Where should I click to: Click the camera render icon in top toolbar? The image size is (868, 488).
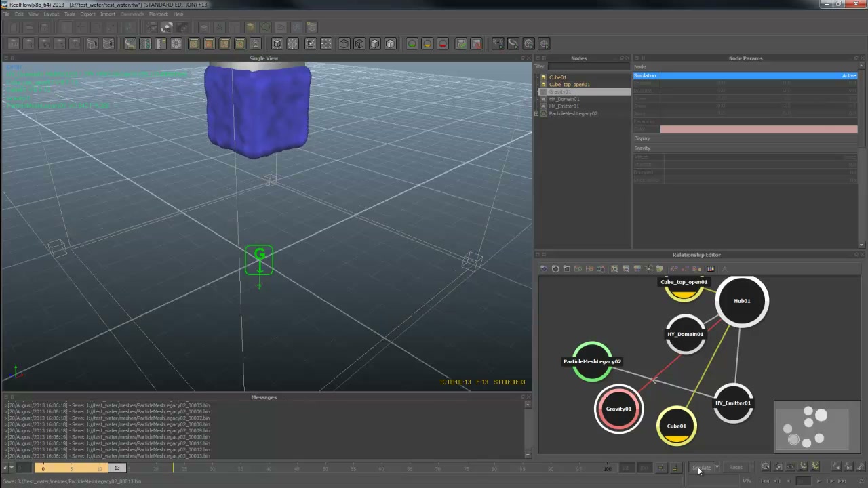pyautogui.click(x=167, y=27)
